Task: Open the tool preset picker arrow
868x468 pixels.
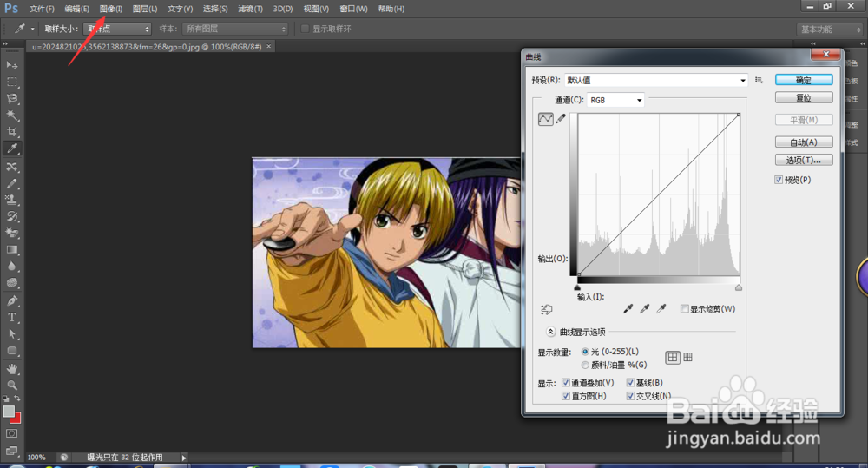Action: point(33,29)
